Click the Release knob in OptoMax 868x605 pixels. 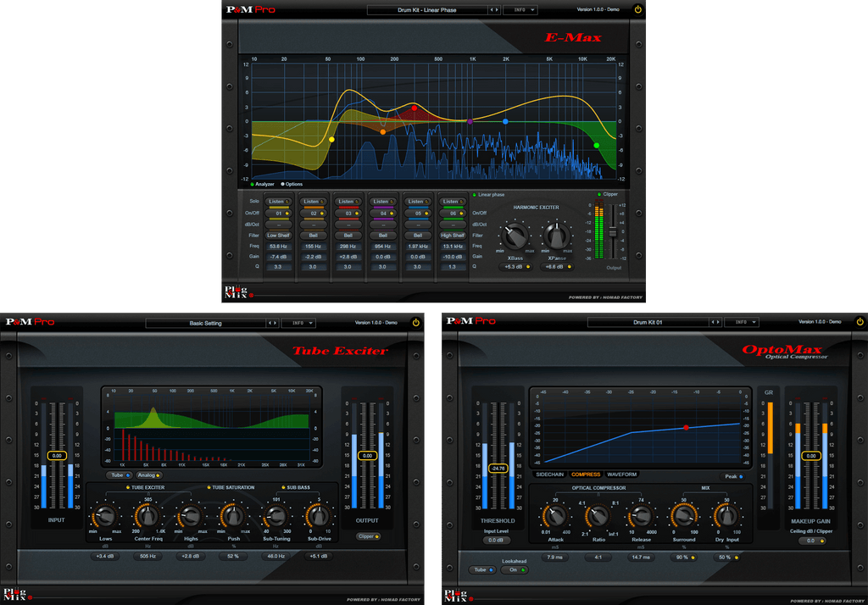[641, 517]
